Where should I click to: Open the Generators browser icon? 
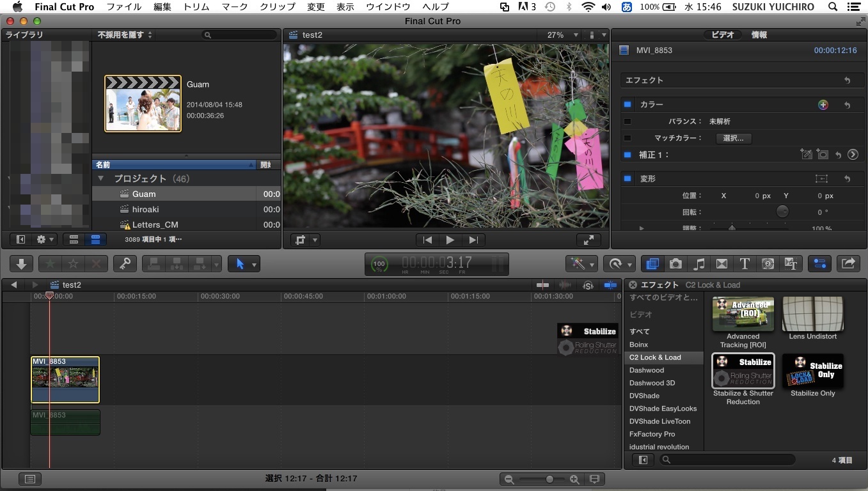point(768,263)
